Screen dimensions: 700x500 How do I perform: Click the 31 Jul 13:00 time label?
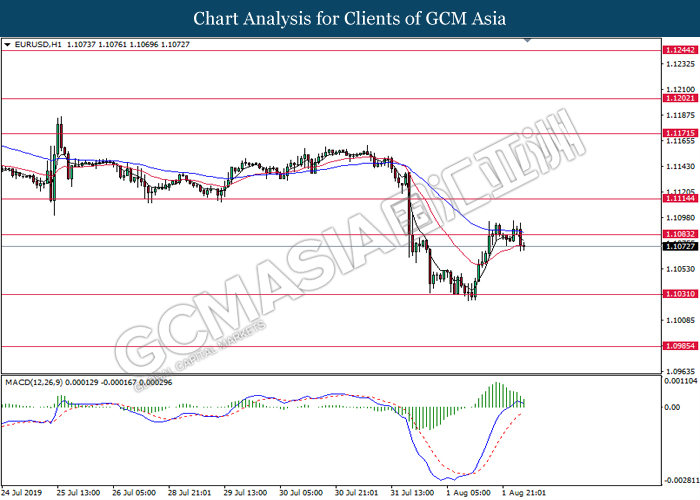[x=412, y=493]
